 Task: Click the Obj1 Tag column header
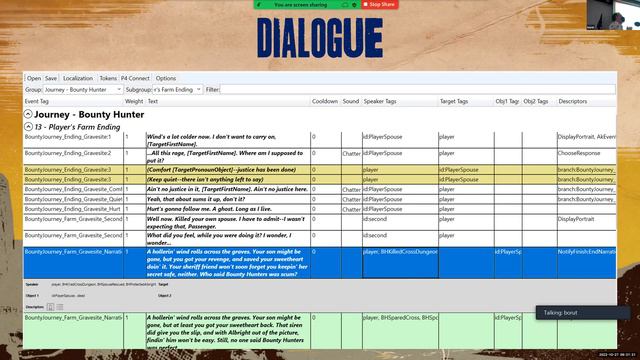(x=507, y=101)
